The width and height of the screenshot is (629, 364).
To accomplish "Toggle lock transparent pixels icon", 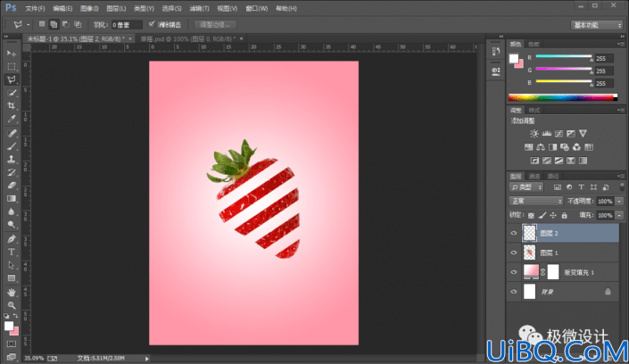I will [531, 216].
